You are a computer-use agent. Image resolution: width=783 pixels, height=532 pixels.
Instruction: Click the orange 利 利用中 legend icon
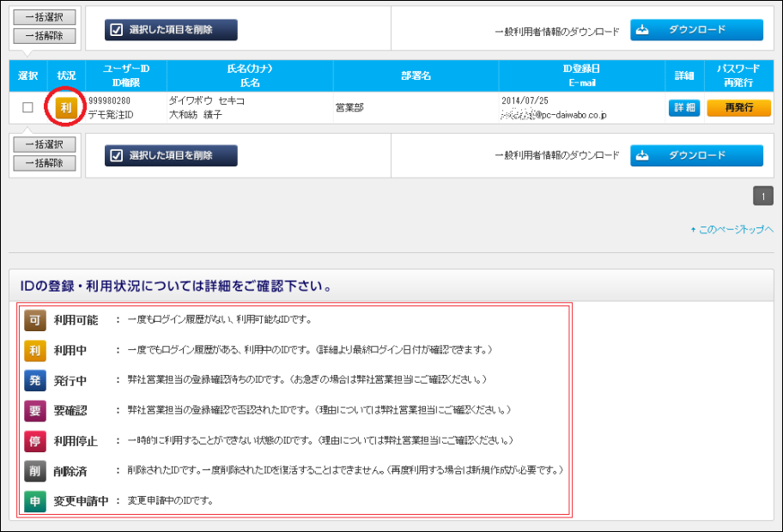tap(34, 350)
